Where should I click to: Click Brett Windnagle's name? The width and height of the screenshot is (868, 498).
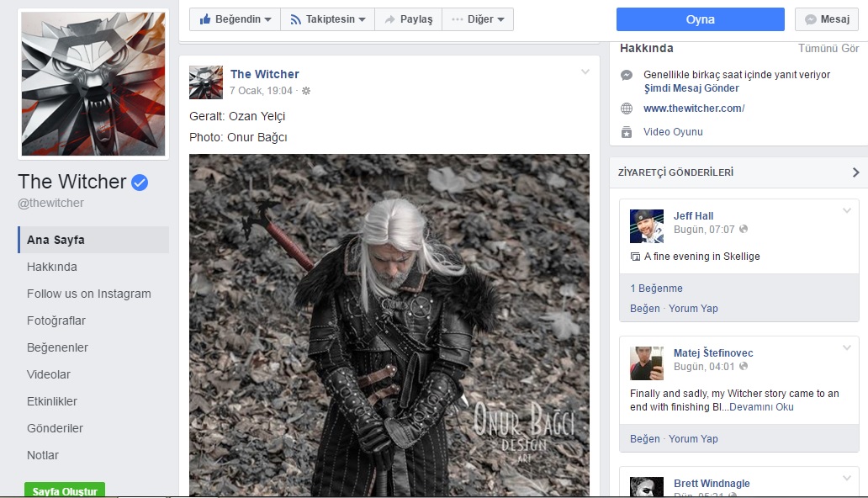[712, 484]
